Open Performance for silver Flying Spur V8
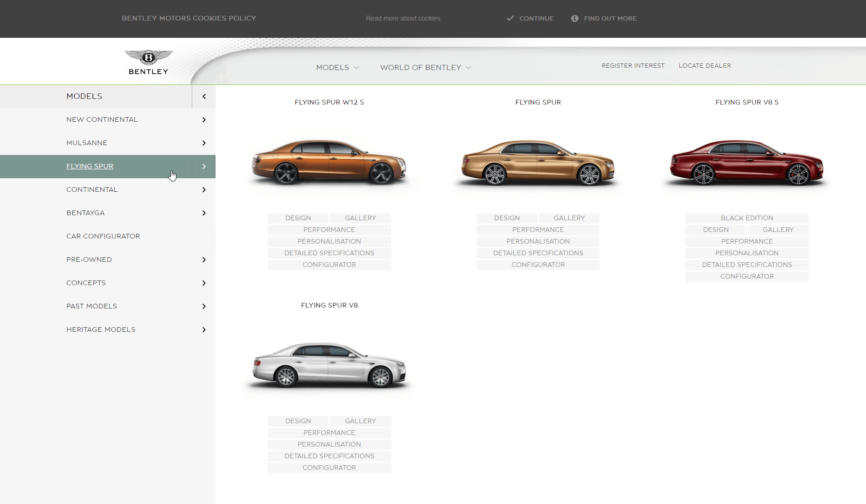The height and width of the screenshot is (504, 866). (x=329, y=433)
